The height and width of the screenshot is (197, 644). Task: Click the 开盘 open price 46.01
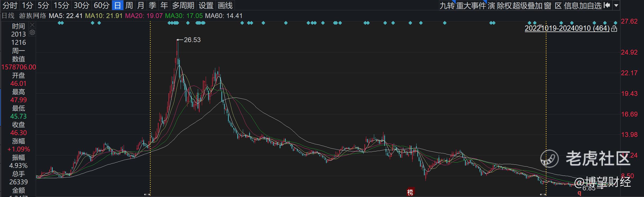click(19, 83)
